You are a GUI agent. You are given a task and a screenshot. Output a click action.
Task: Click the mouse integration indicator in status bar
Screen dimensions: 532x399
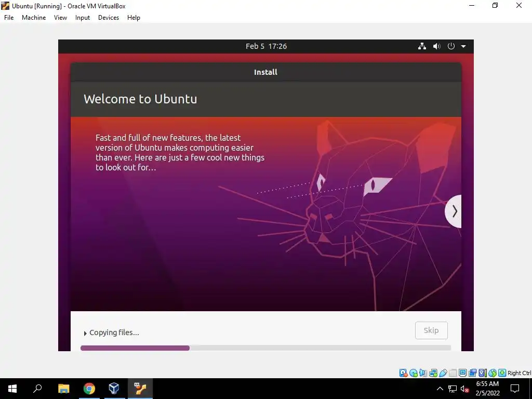click(x=493, y=373)
